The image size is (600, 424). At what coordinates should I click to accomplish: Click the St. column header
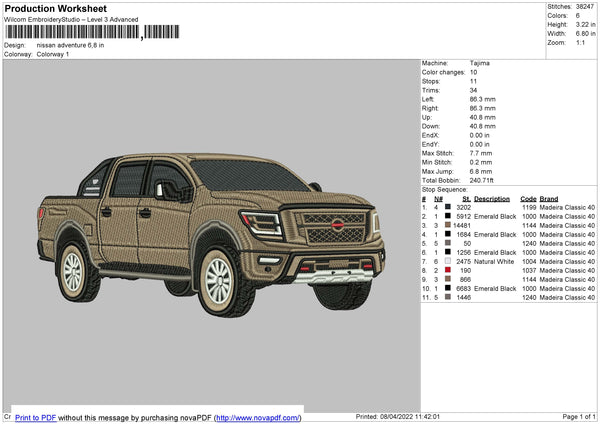(x=466, y=198)
